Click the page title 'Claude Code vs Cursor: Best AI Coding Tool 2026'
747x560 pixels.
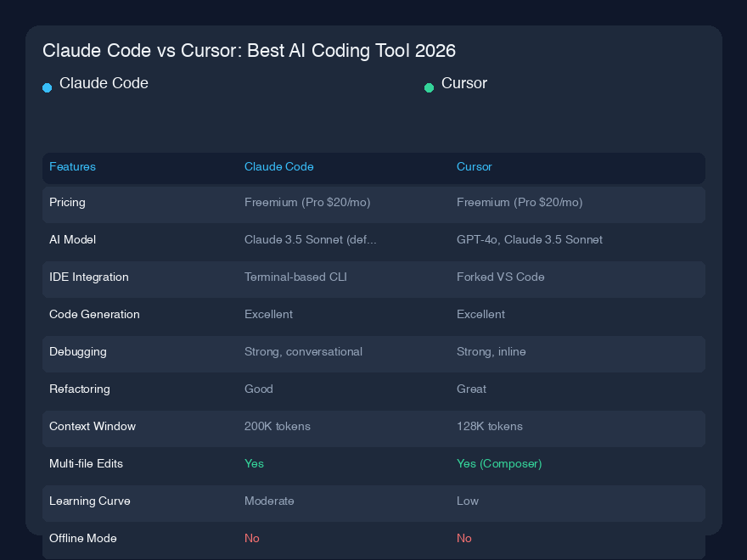pyautogui.click(x=250, y=51)
